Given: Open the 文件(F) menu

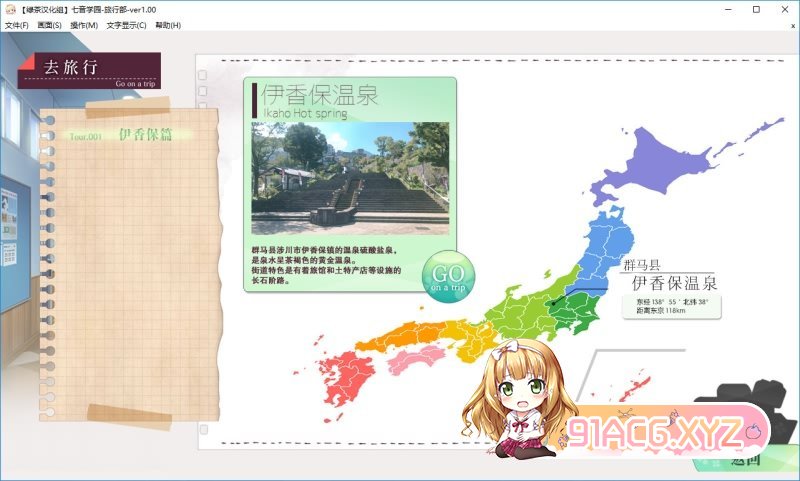Looking at the screenshot, I should (x=16, y=25).
